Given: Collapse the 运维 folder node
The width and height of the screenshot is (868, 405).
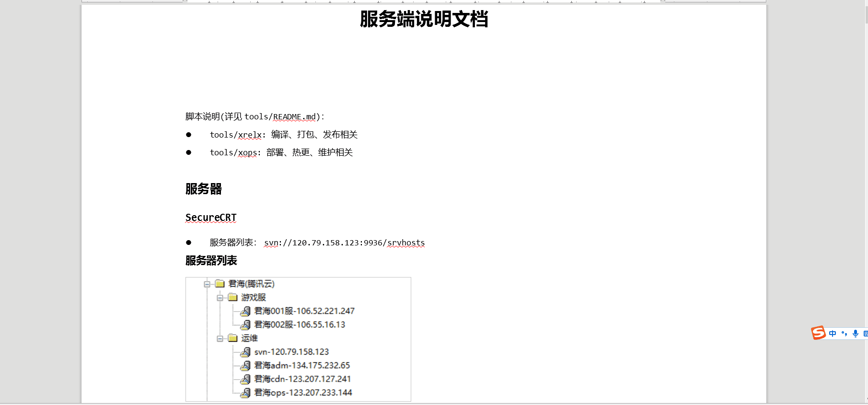Looking at the screenshot, I should (x=220, y=338).
